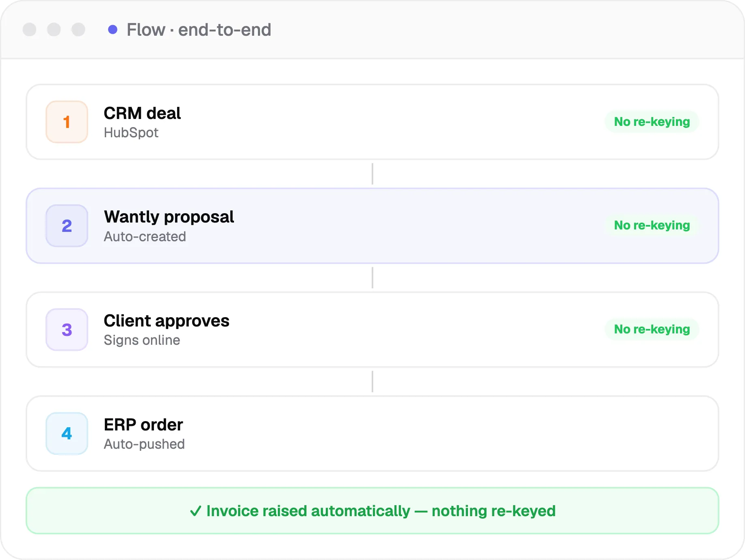Click the Flow · end-to-end window title
745x560 pixels.
[199, 30]
